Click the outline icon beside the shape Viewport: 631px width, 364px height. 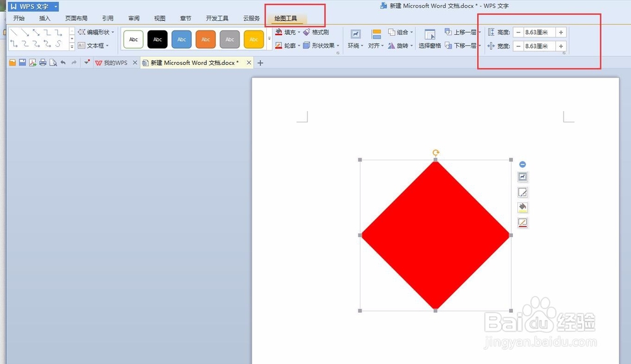522,223
